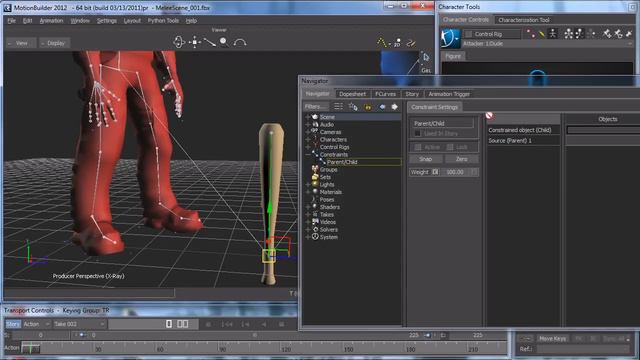Switch to the Characterization Tool tab

tap(524, 20)
